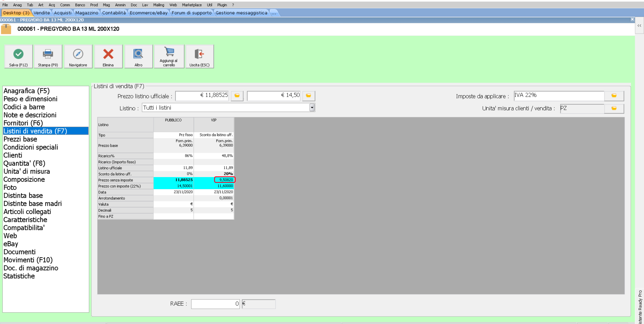The width and height of the screenshot is (644, 324).
Task: Click the PUBBLICO column header
Action: pyautogui.click(x=174, y=125)
